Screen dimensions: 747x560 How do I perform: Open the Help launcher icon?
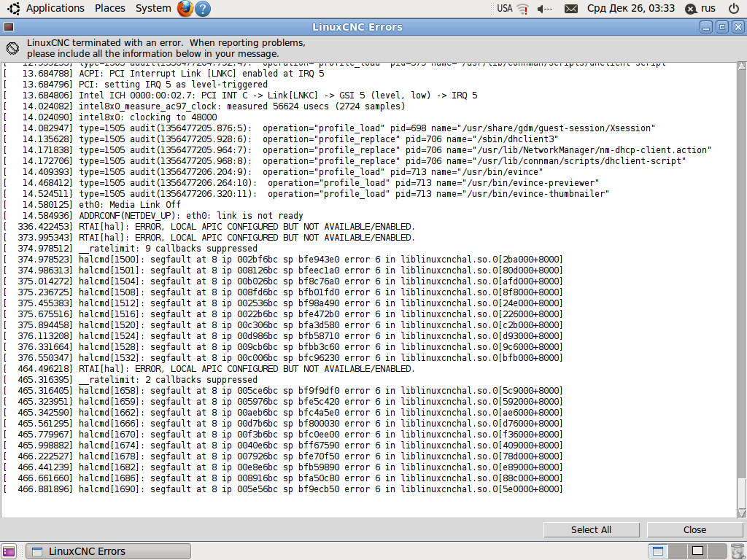coord(203,8)
